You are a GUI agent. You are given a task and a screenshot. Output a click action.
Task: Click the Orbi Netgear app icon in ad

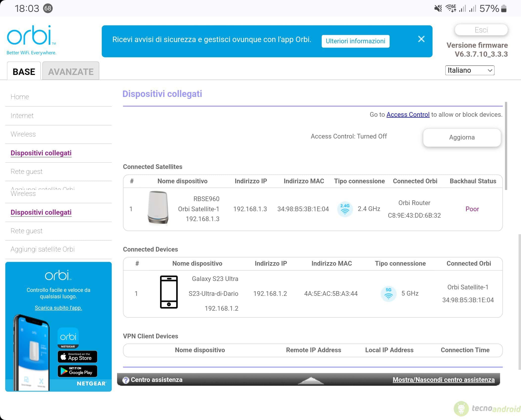[x=68, y=338]
